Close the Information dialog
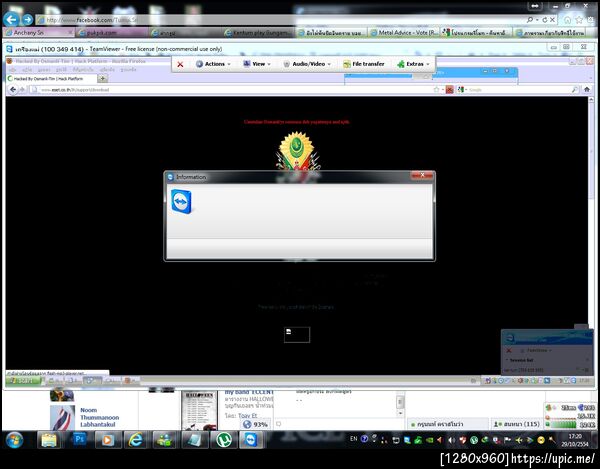The height and width of the screenshot is (469, 600). click(422, 175)
